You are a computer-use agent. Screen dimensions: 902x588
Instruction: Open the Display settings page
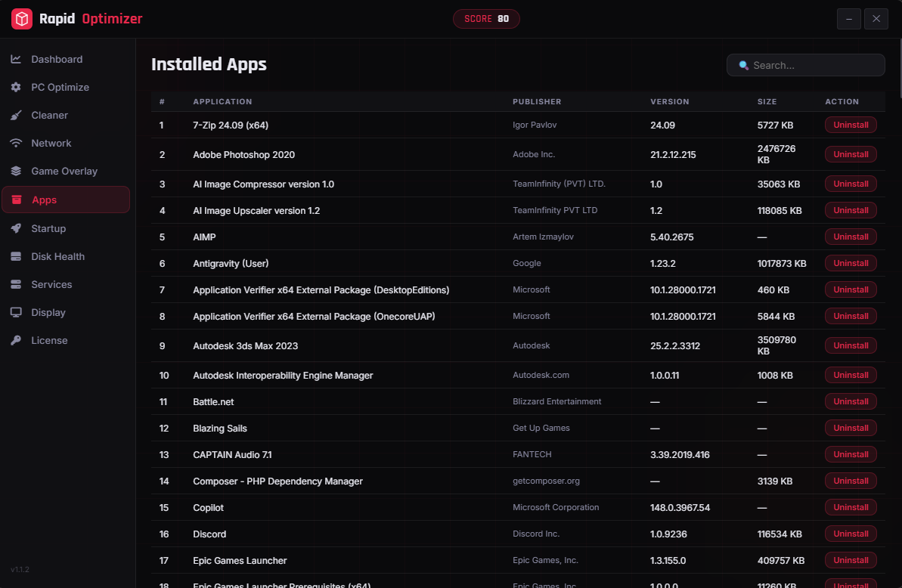pyautogui.click(x=66, y=312)
